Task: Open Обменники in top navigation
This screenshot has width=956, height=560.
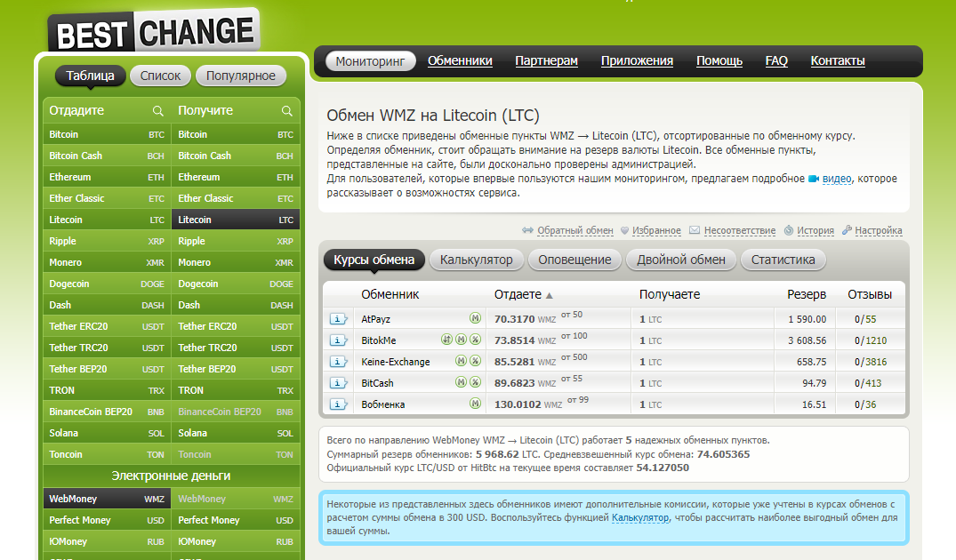Action: point(460,61)
